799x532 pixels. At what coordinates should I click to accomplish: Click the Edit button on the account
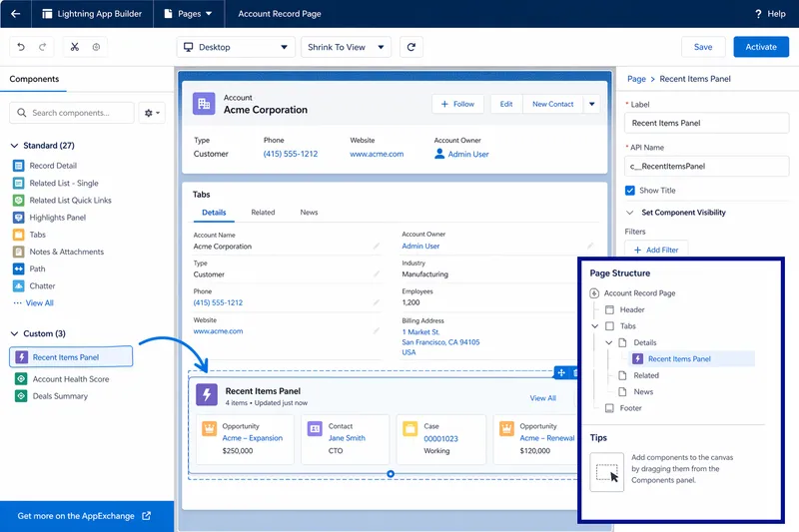point(506,104)
